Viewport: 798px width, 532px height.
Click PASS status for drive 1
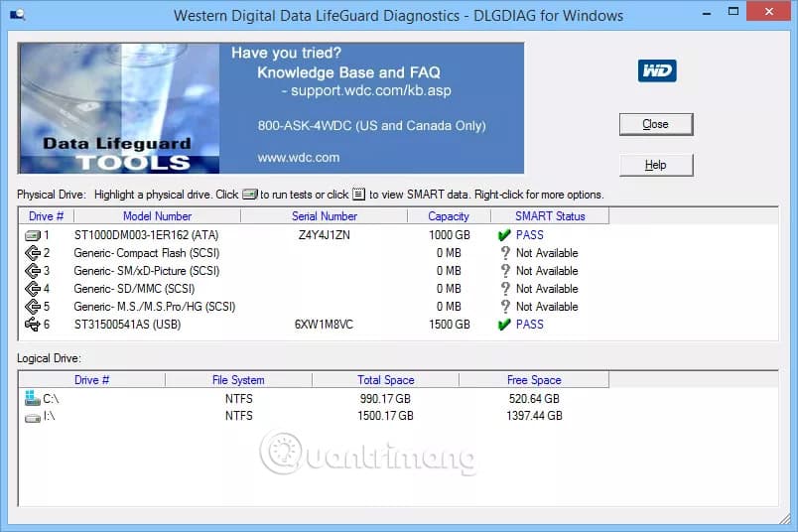[530, 235]
